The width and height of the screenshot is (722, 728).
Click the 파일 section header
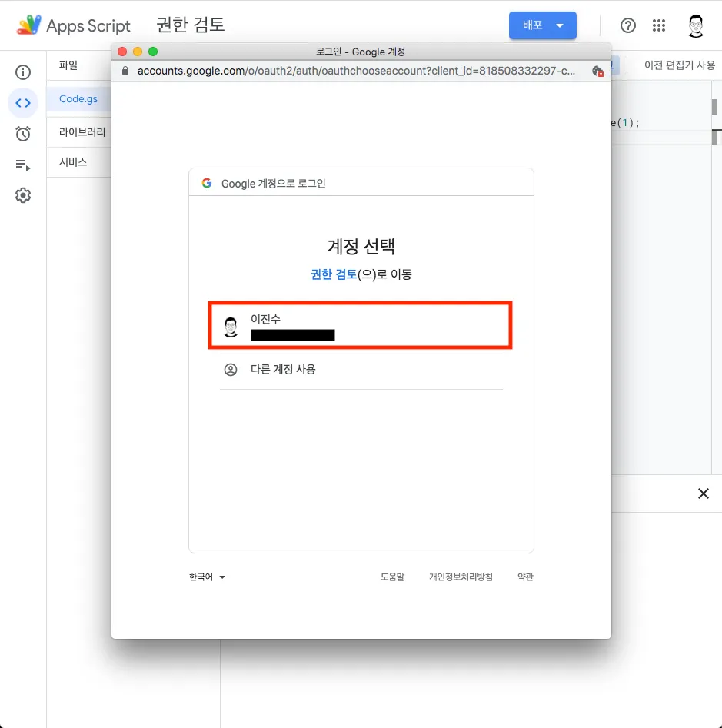click(68, 65)
